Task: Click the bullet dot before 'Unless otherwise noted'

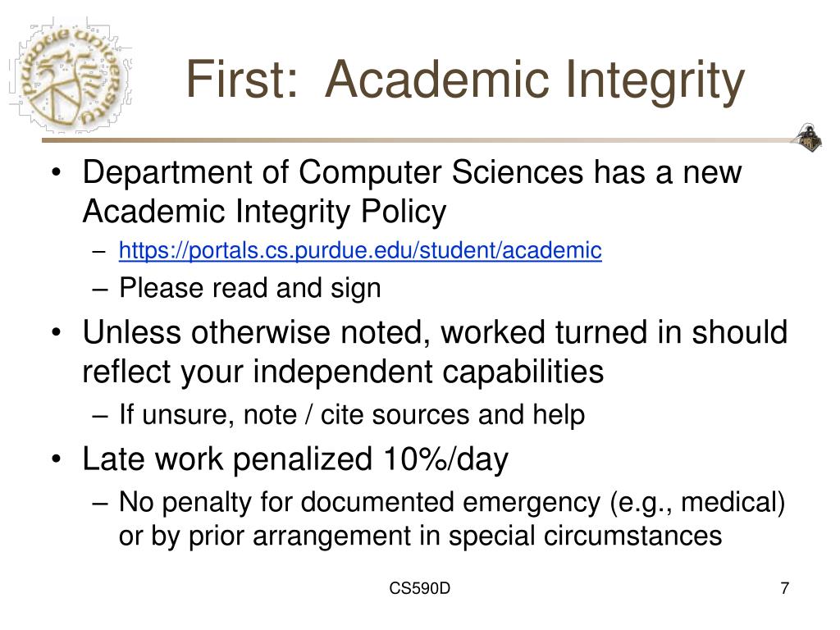Action: [x=57, y=332]
